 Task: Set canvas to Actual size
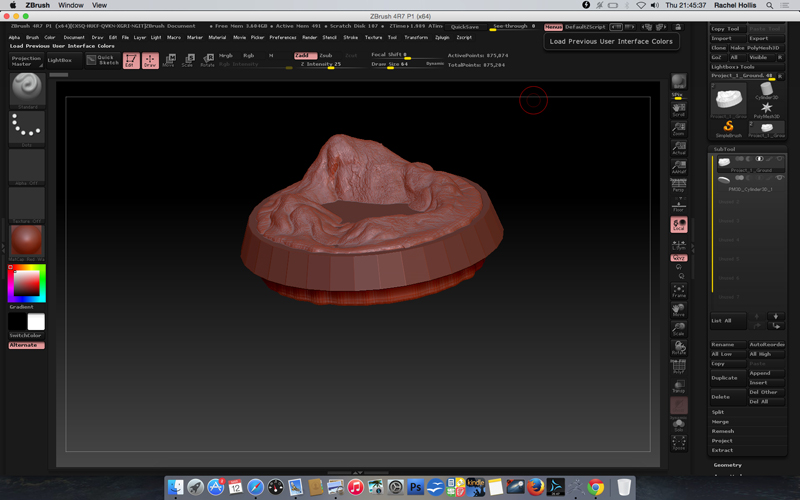point(679,148)
